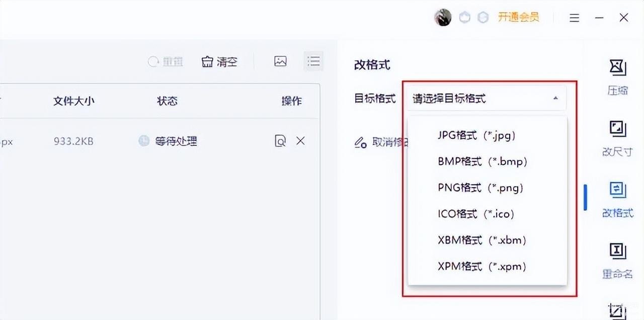
Task: Collapse the 目标格式 dropdown arrow
Action: click(x=555, y=99)
